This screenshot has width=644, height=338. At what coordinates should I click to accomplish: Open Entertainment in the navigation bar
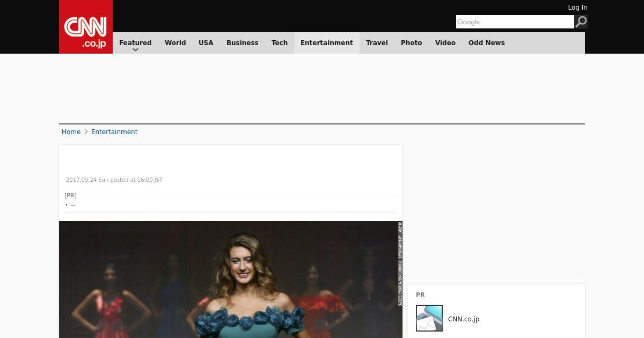coord(326,43)
